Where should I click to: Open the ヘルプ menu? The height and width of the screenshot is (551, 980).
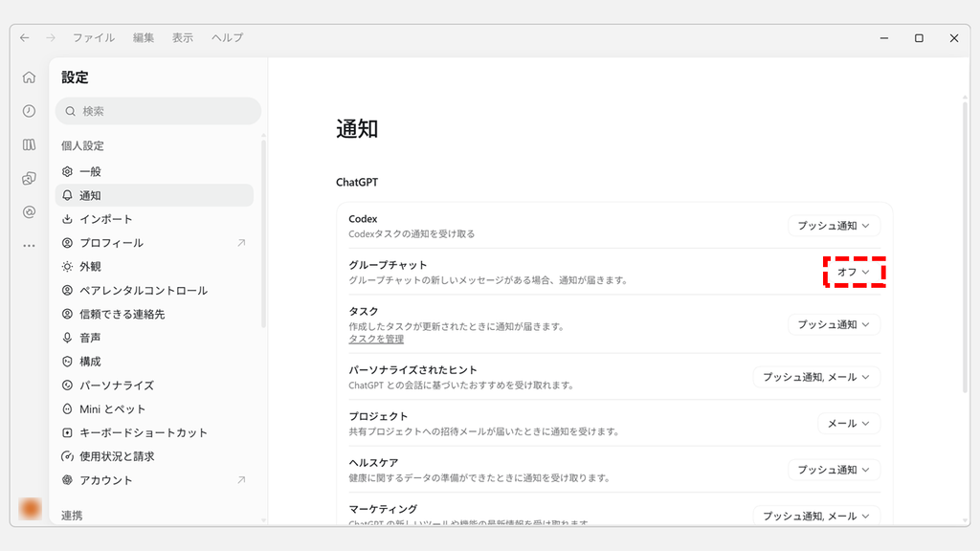click(228, 38)
